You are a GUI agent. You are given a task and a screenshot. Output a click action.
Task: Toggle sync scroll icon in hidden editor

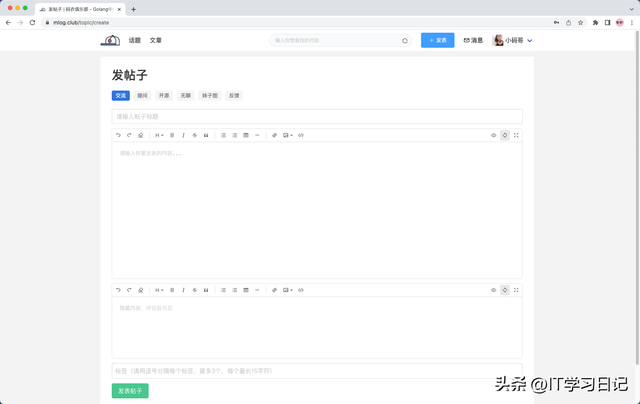click(505, 290)
